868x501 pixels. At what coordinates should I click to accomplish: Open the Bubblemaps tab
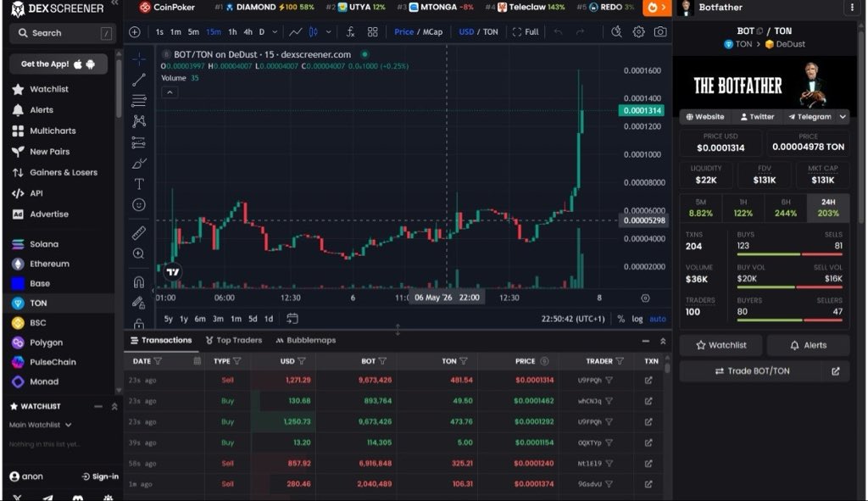pos(305,340)
